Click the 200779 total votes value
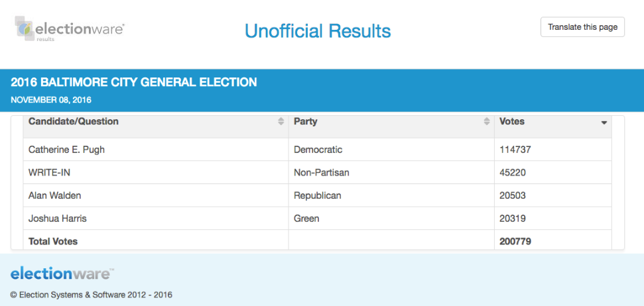The image size is (644, 306). tap(515, 242)
